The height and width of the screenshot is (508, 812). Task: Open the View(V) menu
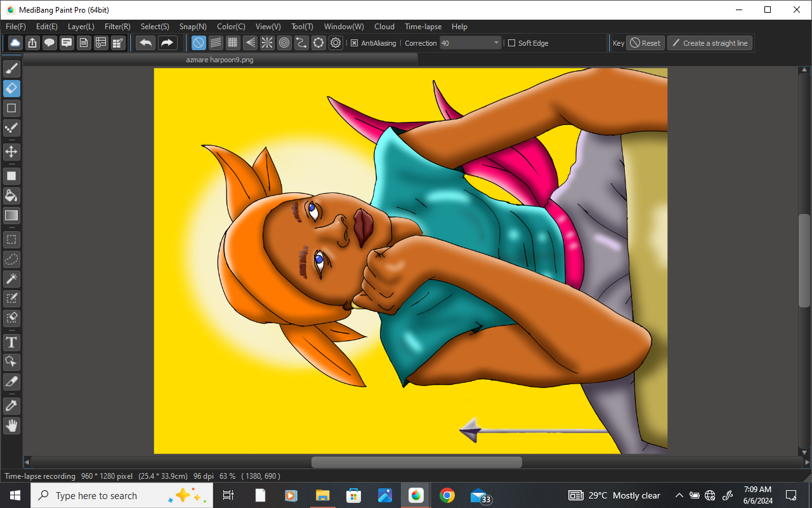point(268,27)
